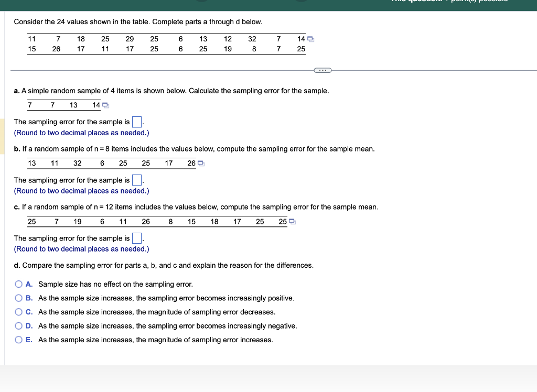The height and width of the screenshot is (392, 537).
Task: Click the rounding instruction text under part c
Action: (81, 249)
